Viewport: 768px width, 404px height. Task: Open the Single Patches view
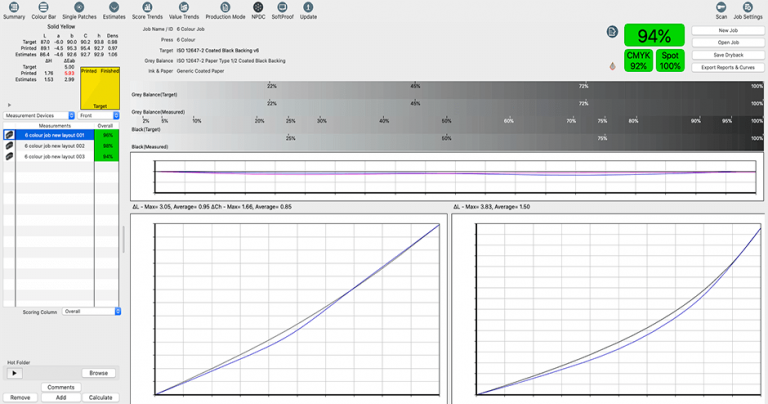[78, 11]
